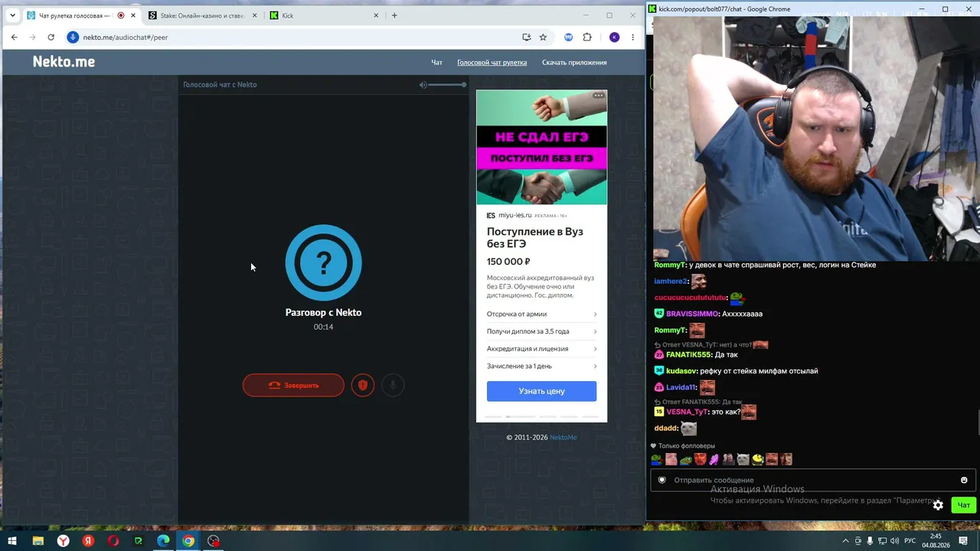
Task: Open the tab search dropdown arrow
Action: click(12, 15)
